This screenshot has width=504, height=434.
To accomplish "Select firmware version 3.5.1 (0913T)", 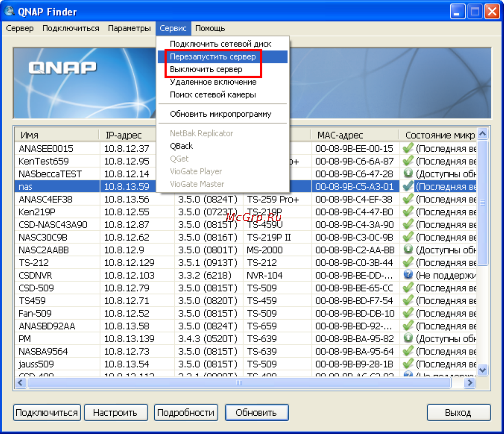I will pos(208,263).
